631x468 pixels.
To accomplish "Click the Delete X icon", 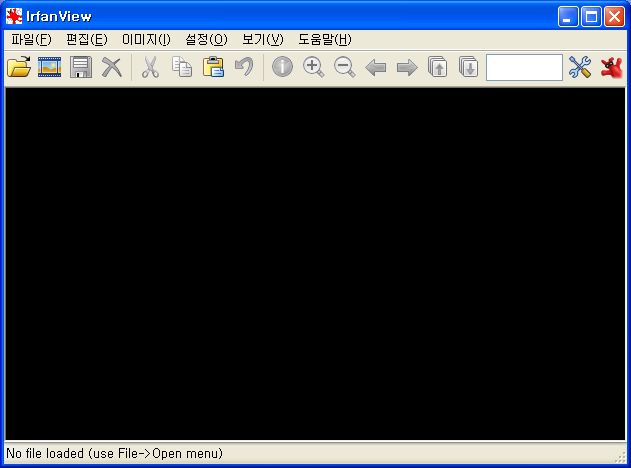I will 111,67.
